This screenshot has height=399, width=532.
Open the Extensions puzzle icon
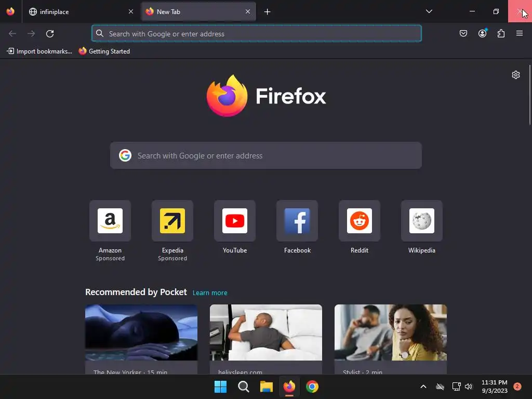point(501,33)
